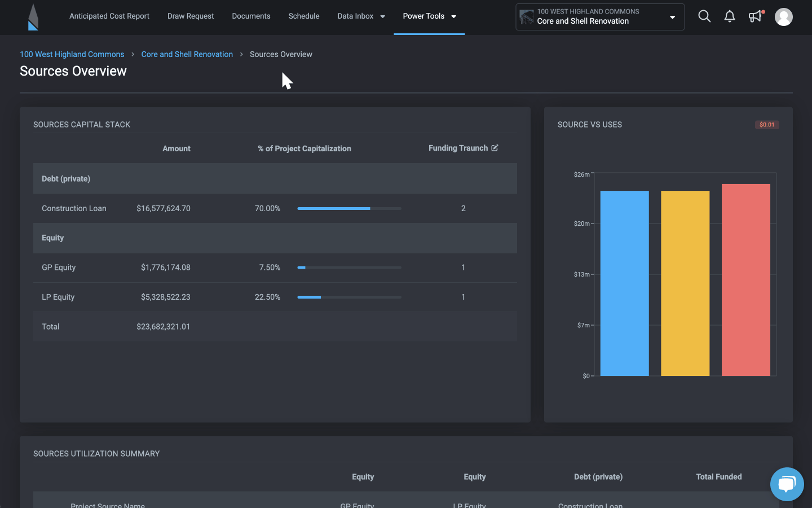Open the chat support bubble
The width and height of the screenshot is (812, 508).
tap(787, 484)
